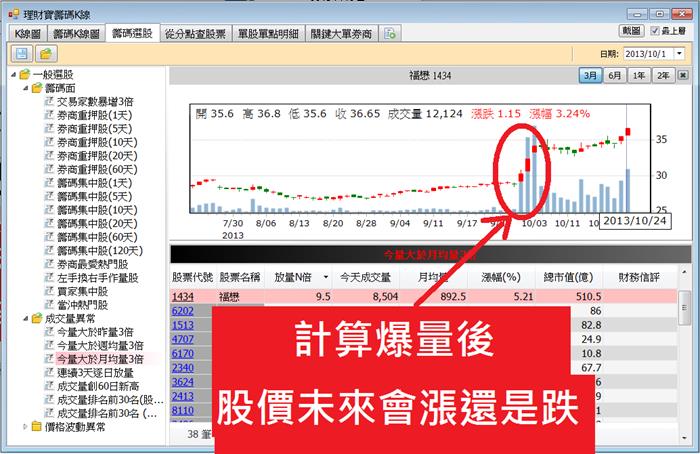Click the table vertical scrollbar thumb
The width and height of the screenshot is (700, 454).
point(684,307)
